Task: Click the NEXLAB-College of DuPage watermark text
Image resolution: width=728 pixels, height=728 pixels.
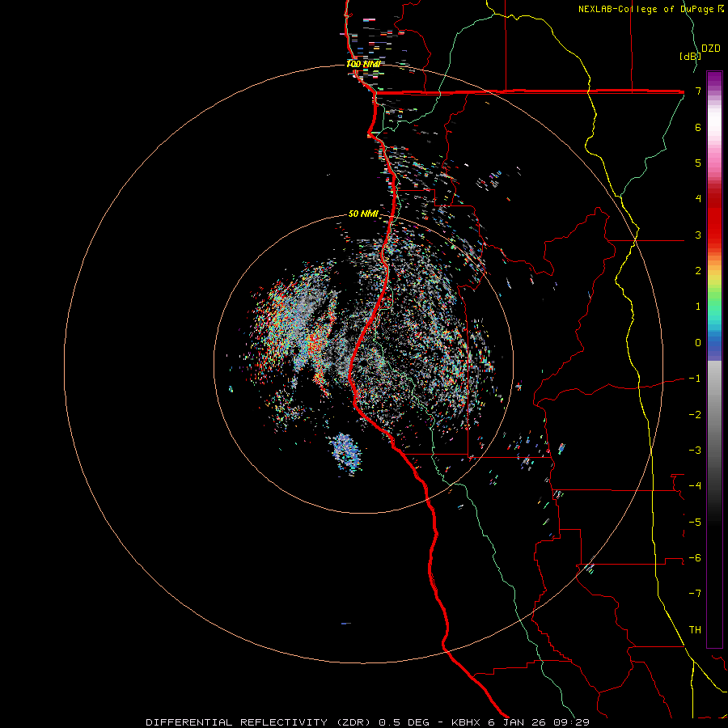Action: [650, 9]
